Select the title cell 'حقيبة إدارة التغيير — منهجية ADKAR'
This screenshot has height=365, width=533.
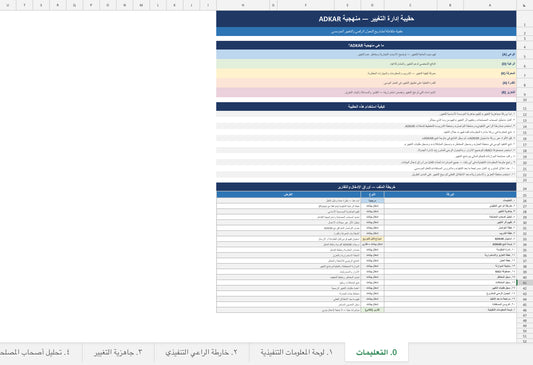coord(366,19)
